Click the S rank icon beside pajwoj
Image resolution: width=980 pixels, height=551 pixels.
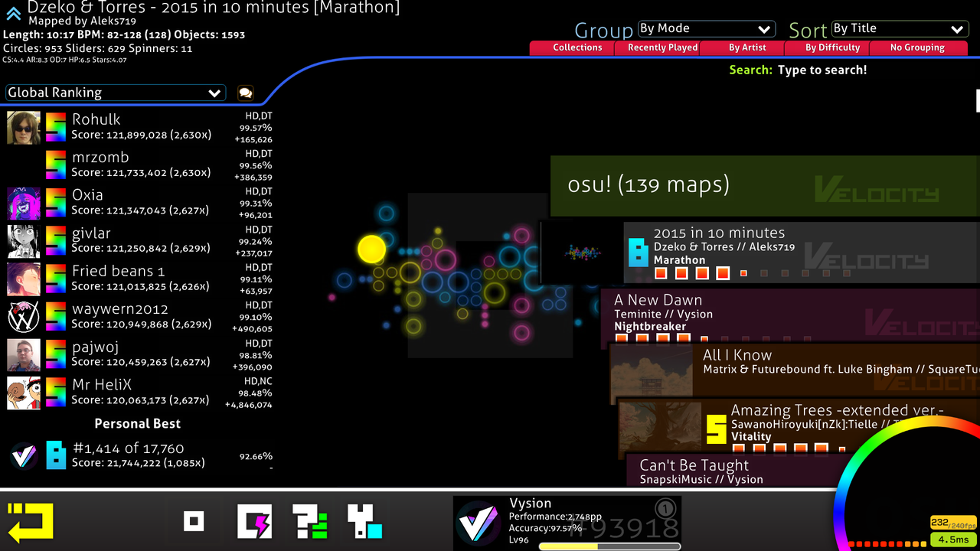click(x=56, y=355)
